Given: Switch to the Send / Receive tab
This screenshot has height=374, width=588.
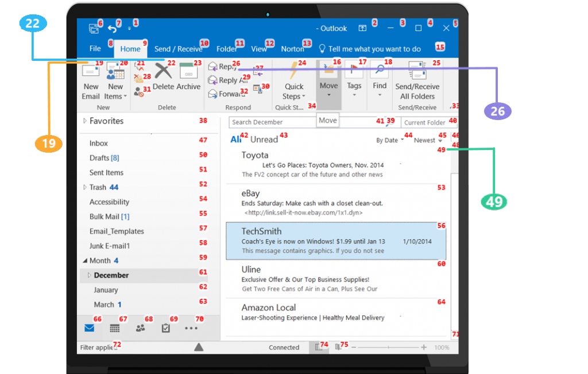Looking at the screenshot, I should coord(178,49).
